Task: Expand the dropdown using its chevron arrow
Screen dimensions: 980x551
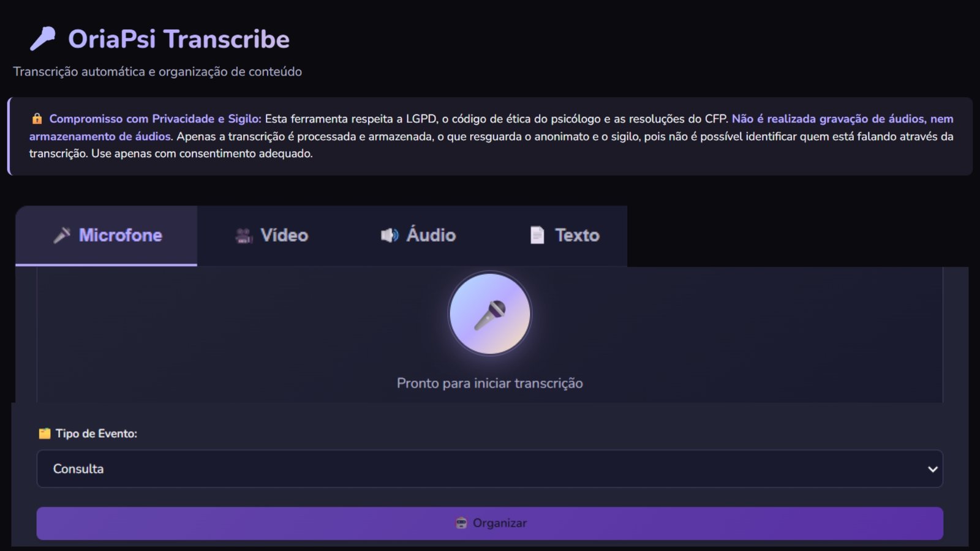Action: (x=932, y=469)
